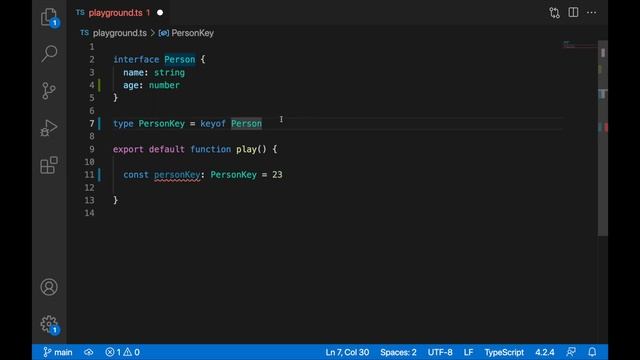Viewport: 640px width, 360px height.
Task: Open the Manage gear menu
Action: tap(49, 324)
